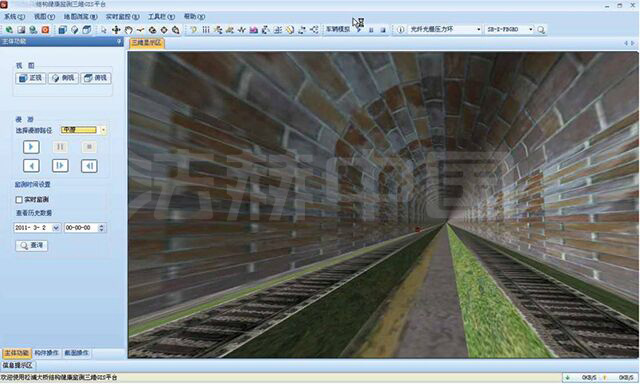Expand the 光纤光栅压力环 sensor type dropdown

tap(478, 29)
